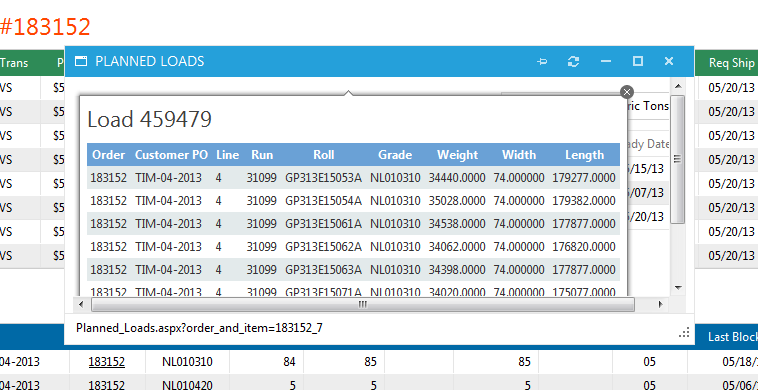Click grade NL010310 in bottom table
Screen dimensions: 758x390
click(187, 362)
